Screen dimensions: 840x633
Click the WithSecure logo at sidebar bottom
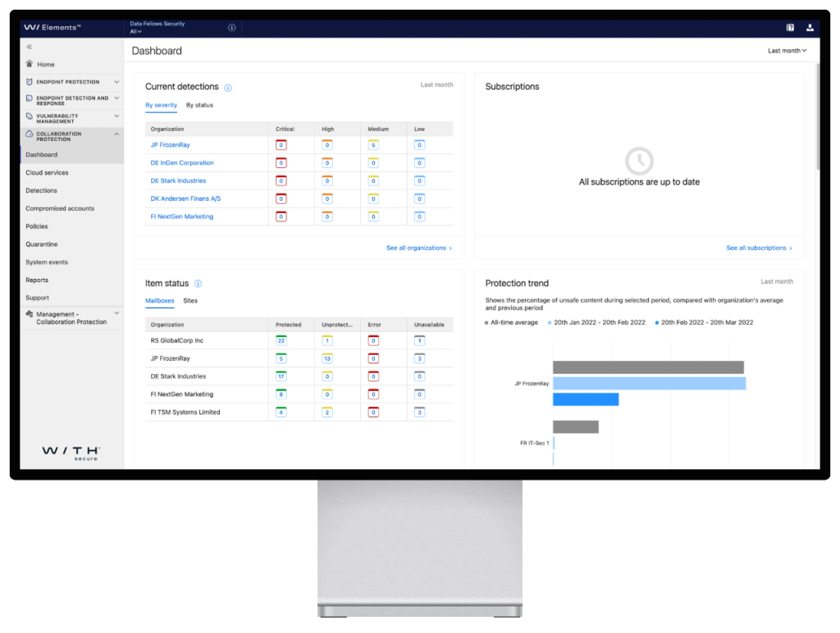click(x=71, y=453)
